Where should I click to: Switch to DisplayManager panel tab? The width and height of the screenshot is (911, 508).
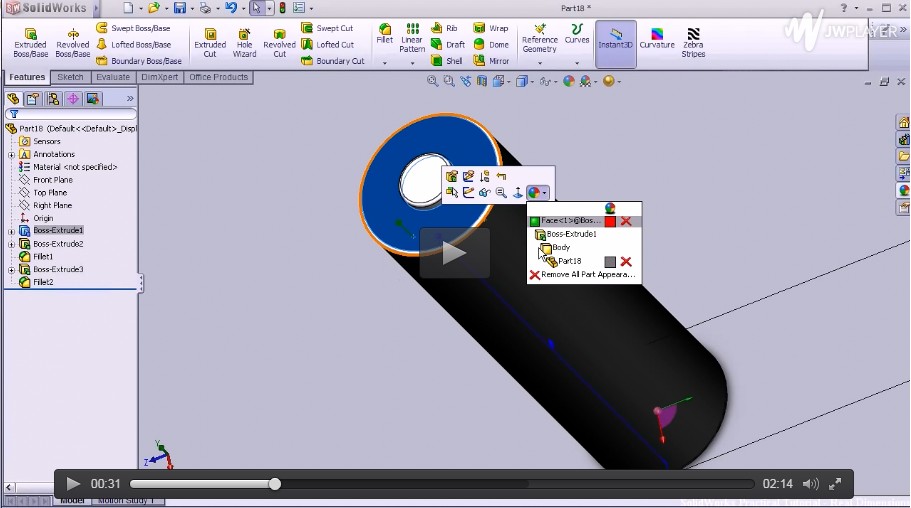point(92,99)
